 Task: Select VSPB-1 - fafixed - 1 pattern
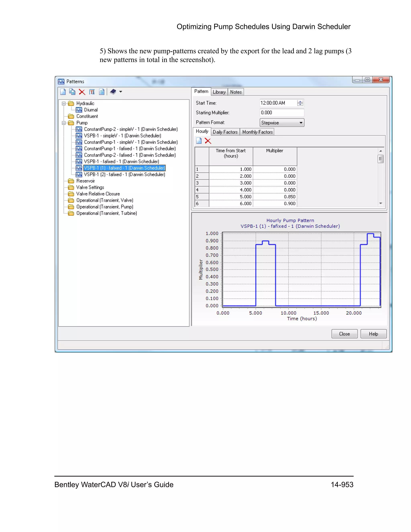(x=121, y=161)
